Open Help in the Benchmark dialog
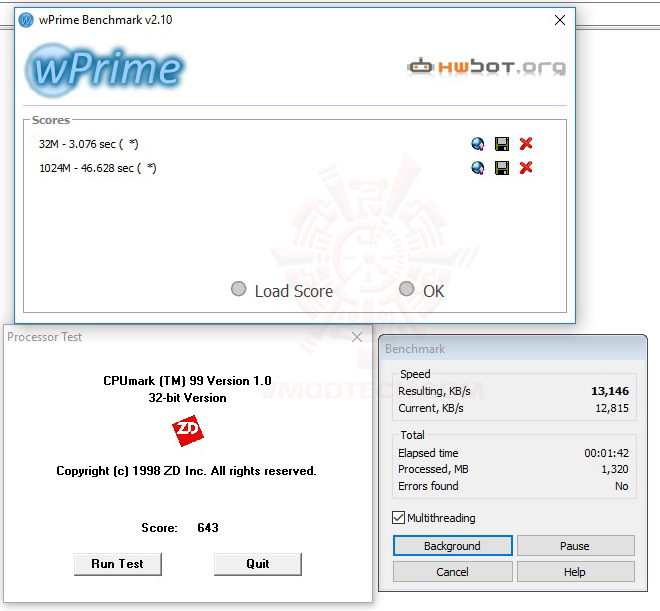The image size is (660, 611). pyautogui.click(x=575, y=572)
